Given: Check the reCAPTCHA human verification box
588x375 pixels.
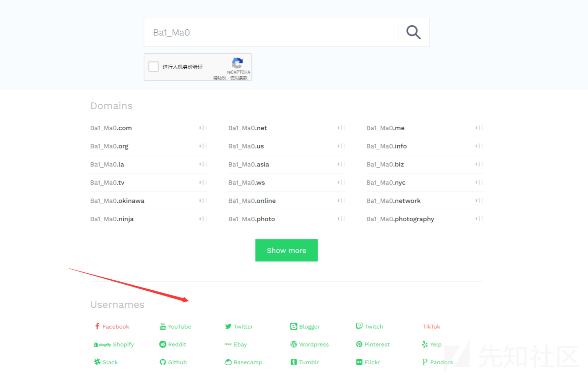Looking at the screenshot, I should tap(154, 67).
